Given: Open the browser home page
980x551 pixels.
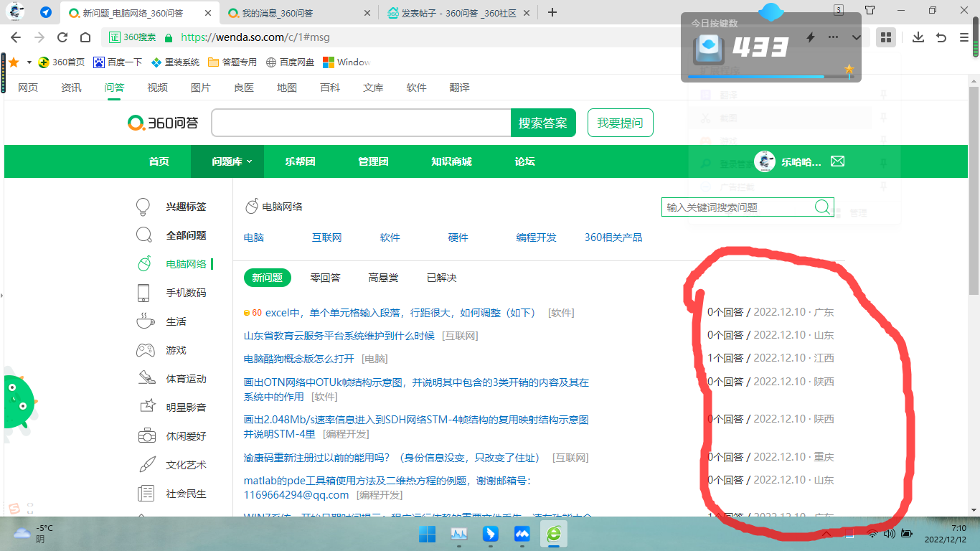Looking at the screenshot, I should point(85,37).
